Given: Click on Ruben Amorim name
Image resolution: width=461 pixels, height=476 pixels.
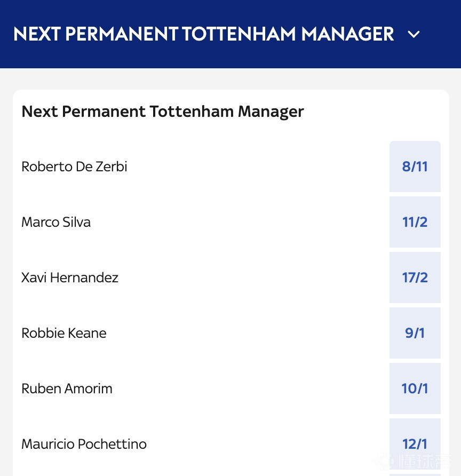Looking at the screenshot, I should pos(67,388).
